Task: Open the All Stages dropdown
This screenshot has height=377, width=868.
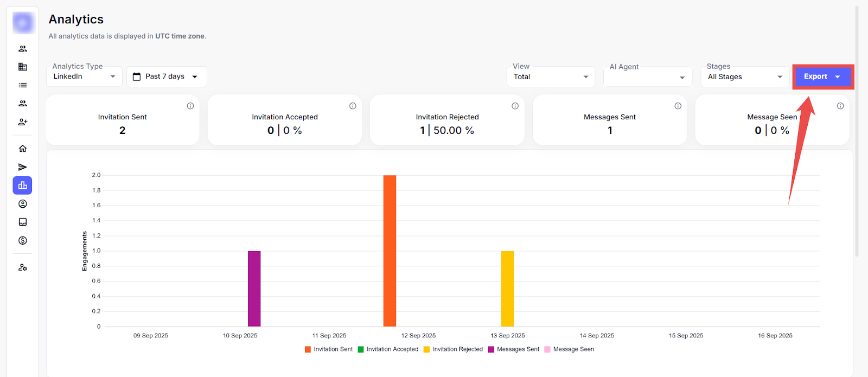Action: point(745,77)
